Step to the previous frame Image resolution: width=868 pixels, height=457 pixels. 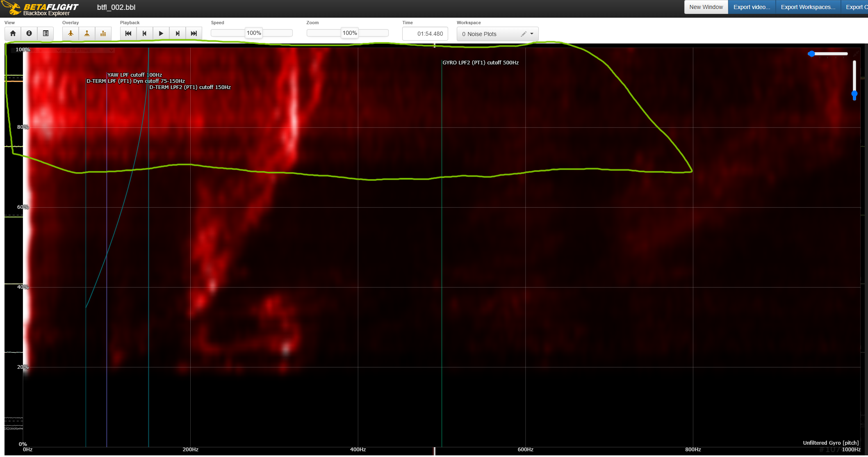(x=144, y=34)
